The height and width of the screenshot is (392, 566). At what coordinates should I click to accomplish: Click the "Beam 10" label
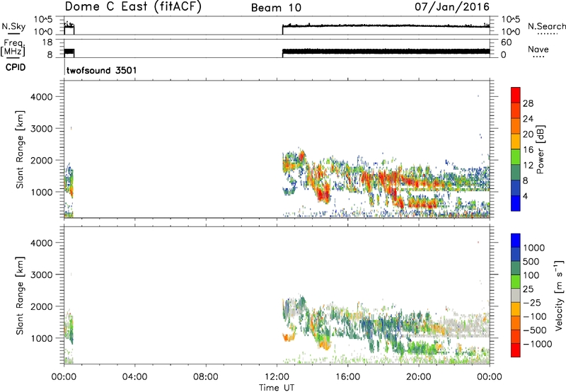pos(276,8)
